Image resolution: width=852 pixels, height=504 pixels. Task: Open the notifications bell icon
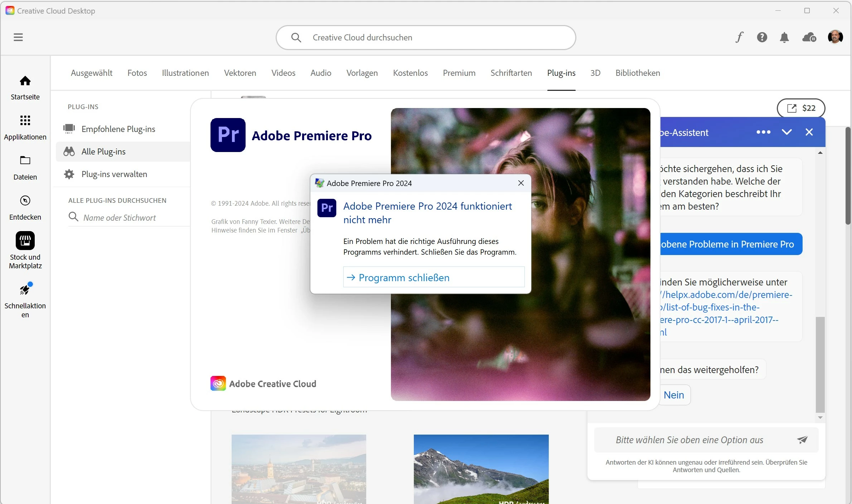pos(784,37)
